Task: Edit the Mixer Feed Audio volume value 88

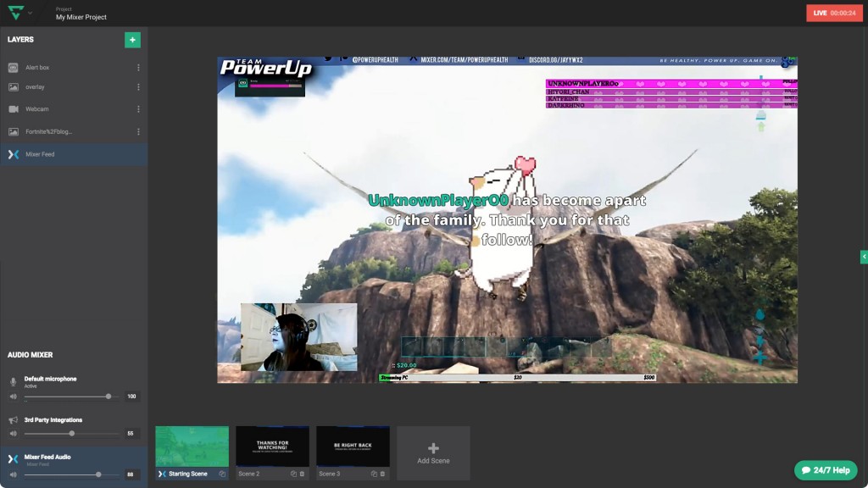Action: point(131,474)
